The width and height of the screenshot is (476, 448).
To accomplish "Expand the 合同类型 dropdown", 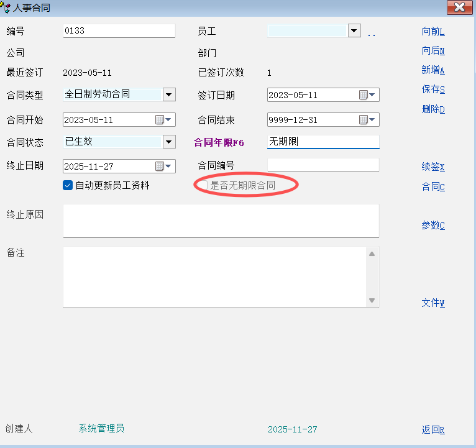I will (169, 94).
